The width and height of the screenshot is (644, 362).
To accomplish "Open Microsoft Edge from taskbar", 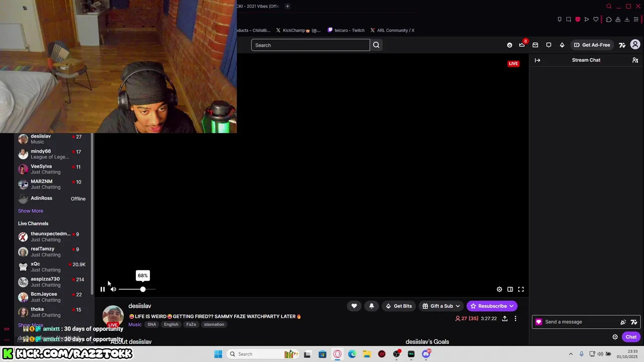I will pyautogui.click(x=352, y=354).
